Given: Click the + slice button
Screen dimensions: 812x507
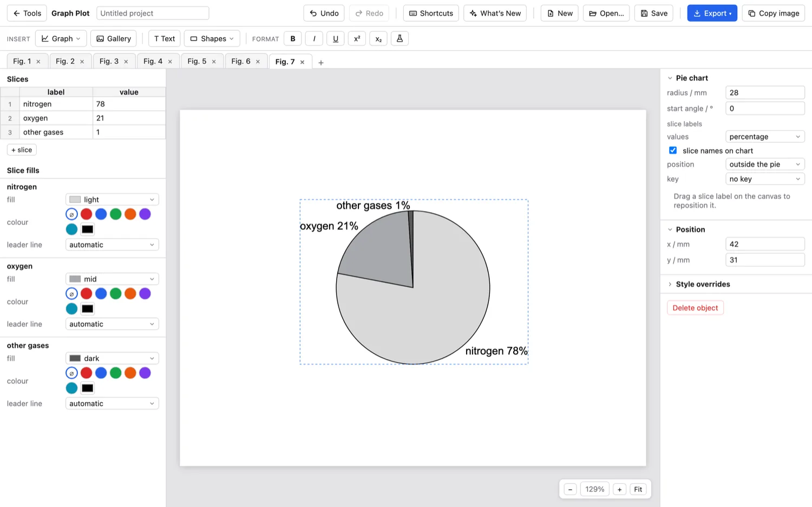Looking at the screenshot, I should point(22,150).
